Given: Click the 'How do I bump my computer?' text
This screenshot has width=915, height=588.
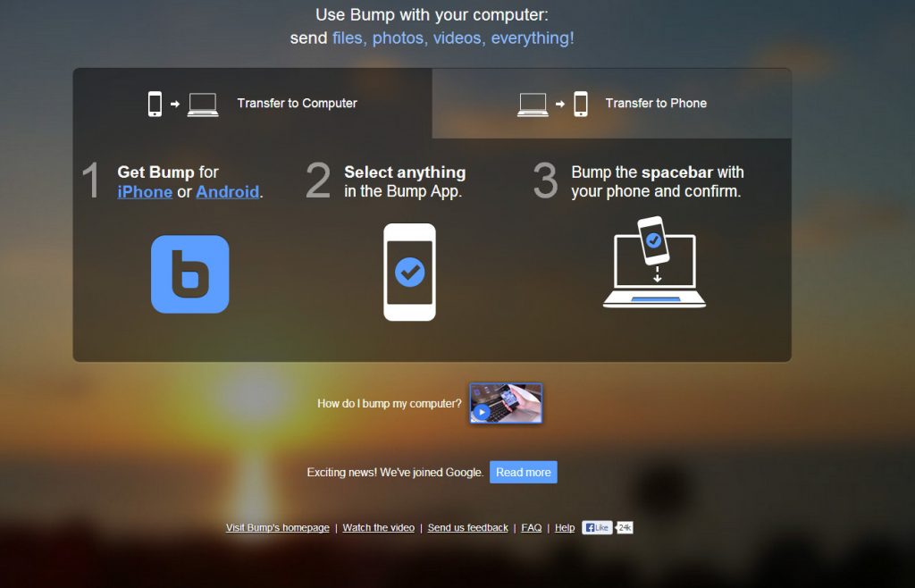Looking at the screenshot, I should pyautogui.click(x=390, y=404).
